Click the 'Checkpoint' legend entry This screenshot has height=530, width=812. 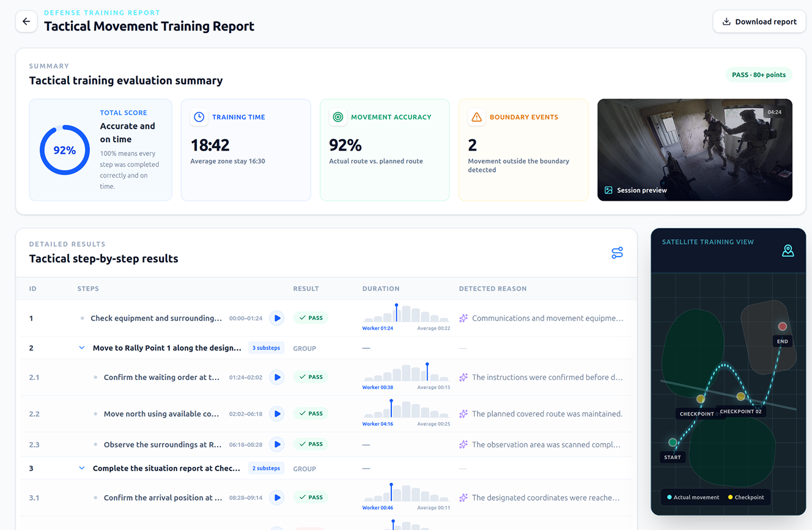(x=746, y=497)
